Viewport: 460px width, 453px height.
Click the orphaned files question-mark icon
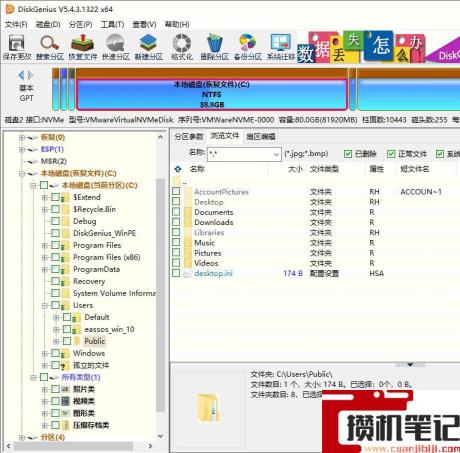(64, 365)
